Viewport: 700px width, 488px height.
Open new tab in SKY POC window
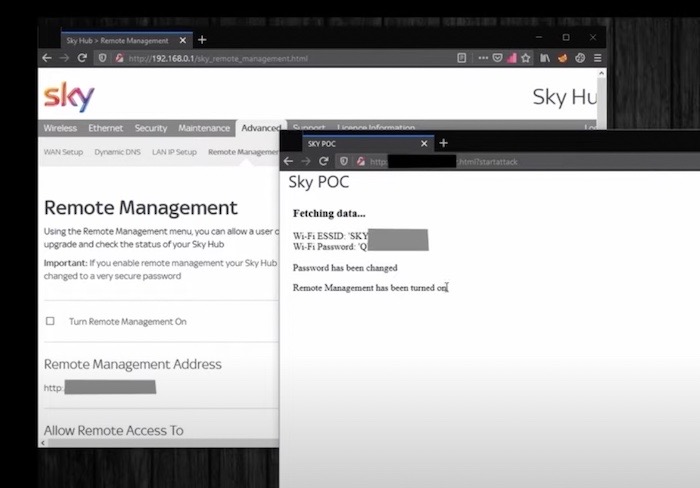click(443, 143)
